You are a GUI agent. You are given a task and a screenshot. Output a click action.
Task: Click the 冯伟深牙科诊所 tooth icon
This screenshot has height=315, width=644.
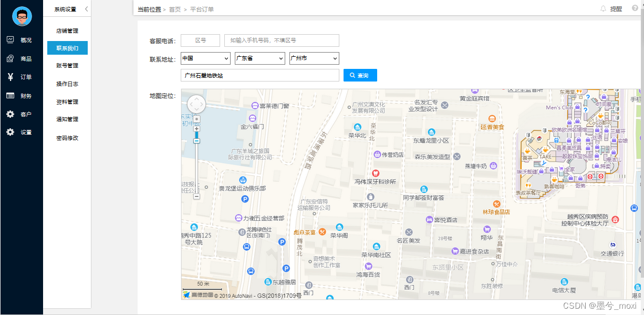(375, 173)
